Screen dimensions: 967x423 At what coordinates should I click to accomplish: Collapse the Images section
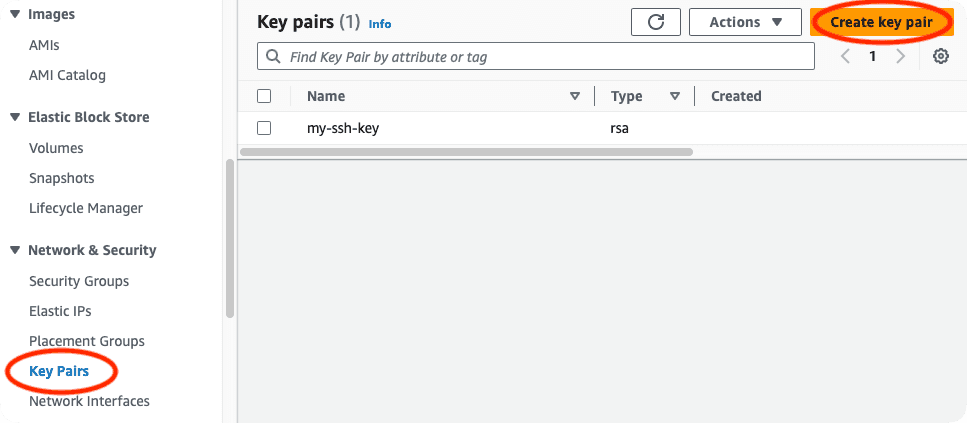[15, 14]
